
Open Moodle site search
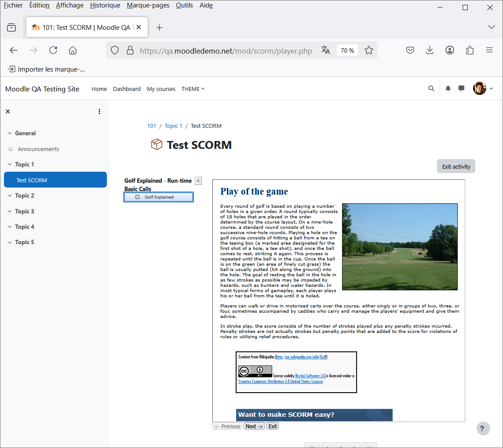(431, 88)
